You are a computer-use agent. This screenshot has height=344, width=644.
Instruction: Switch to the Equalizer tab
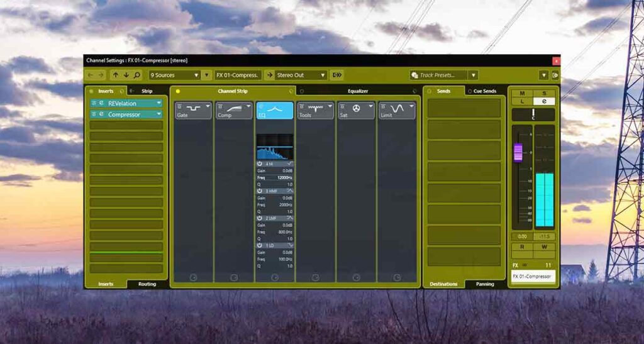click(x=358, y=91)
